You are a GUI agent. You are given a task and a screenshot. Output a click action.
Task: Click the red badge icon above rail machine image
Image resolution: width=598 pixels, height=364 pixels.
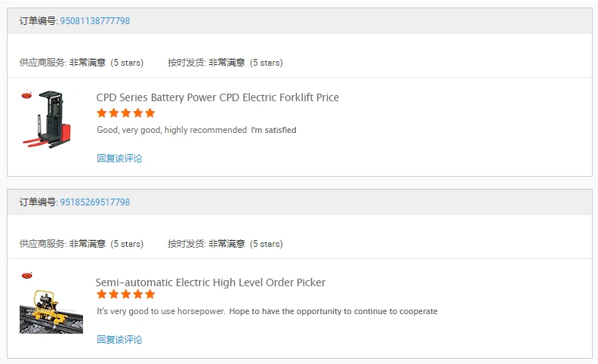(x=26, y=275)
